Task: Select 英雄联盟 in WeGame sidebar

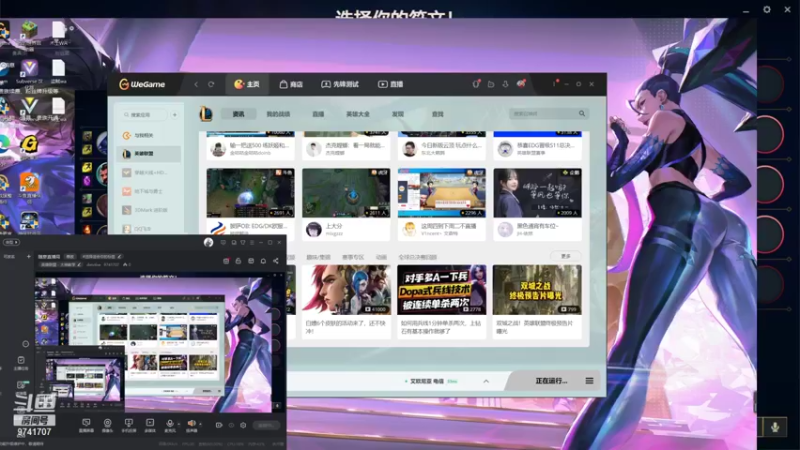Action: coord(148,154)
